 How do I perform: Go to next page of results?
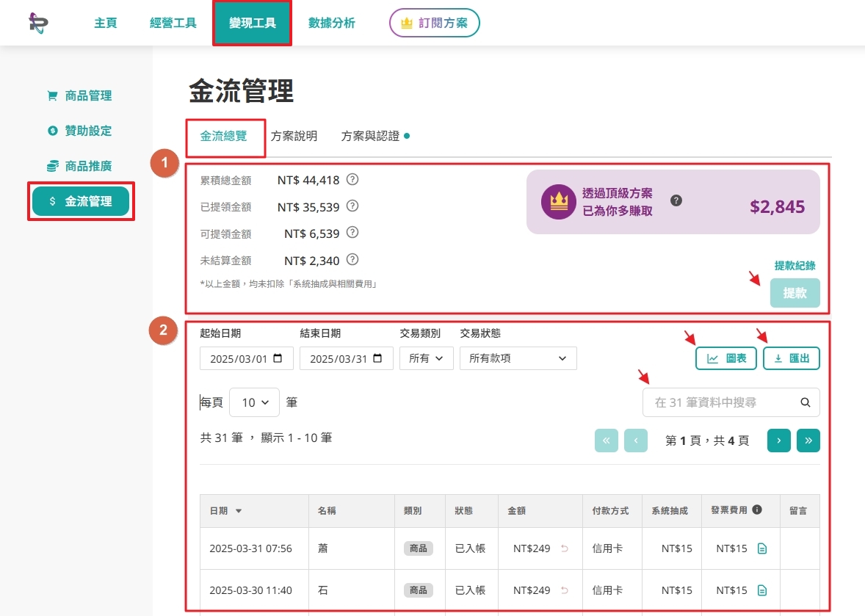(x=778, y=440)
